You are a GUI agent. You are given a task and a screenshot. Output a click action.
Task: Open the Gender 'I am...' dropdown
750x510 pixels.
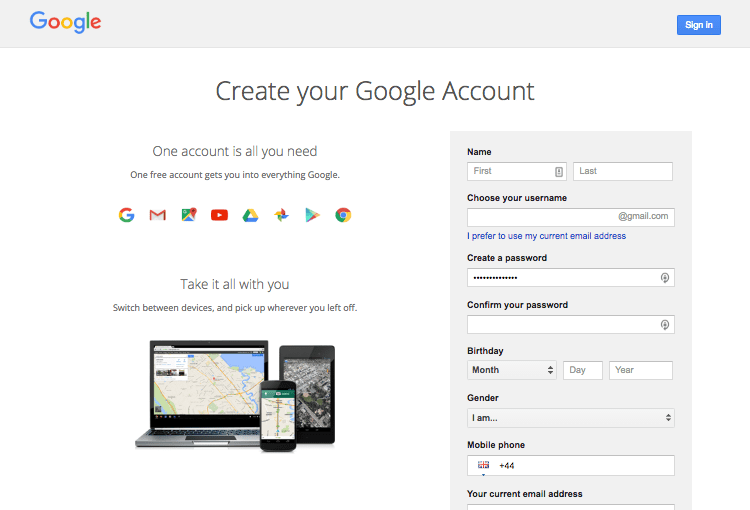571,418
